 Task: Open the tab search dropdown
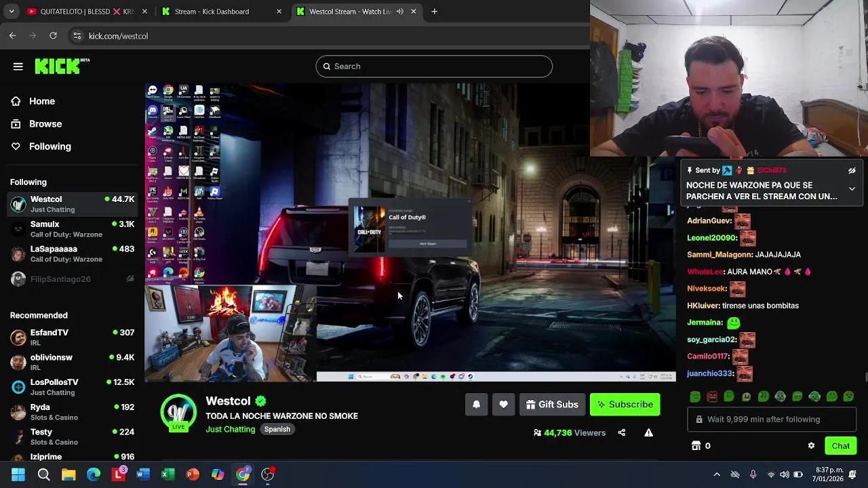pyautogui.click(x=11, y=12)
